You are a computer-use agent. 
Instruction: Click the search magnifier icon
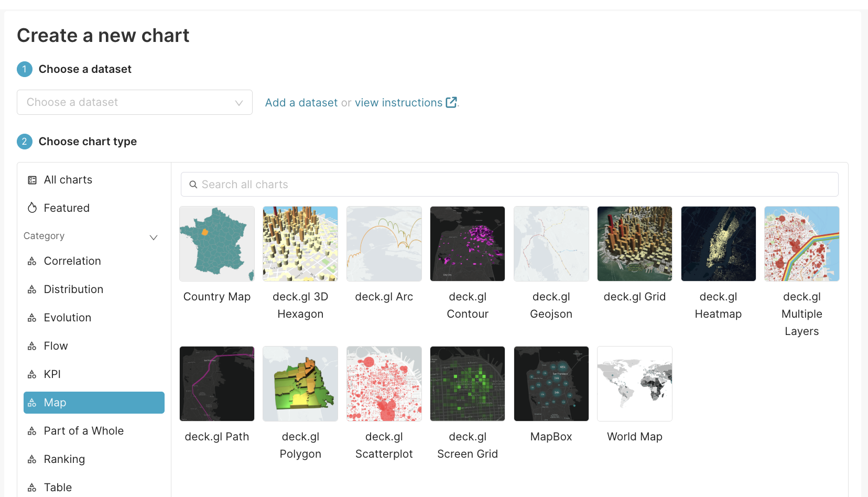pos(193,185)
